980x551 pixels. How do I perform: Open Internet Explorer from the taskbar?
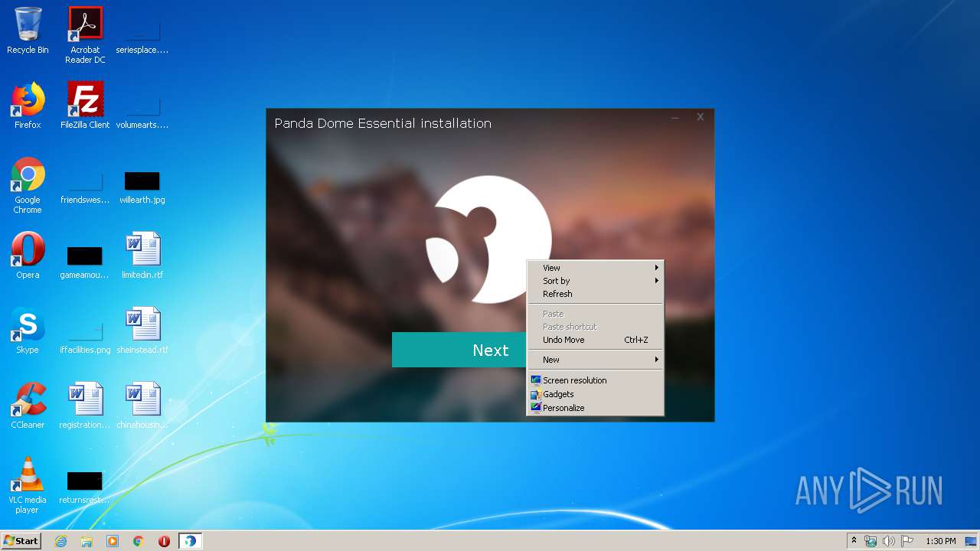60,541
